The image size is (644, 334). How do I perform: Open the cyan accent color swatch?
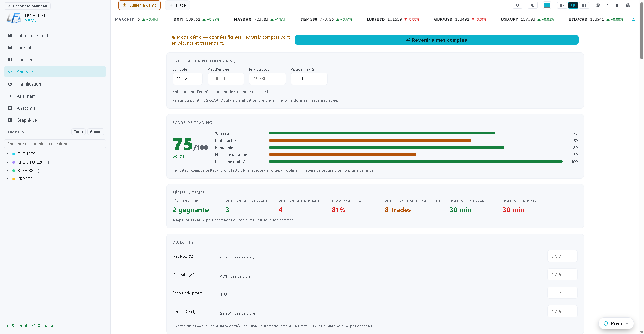pyautogui.click(x=547, y=5)
